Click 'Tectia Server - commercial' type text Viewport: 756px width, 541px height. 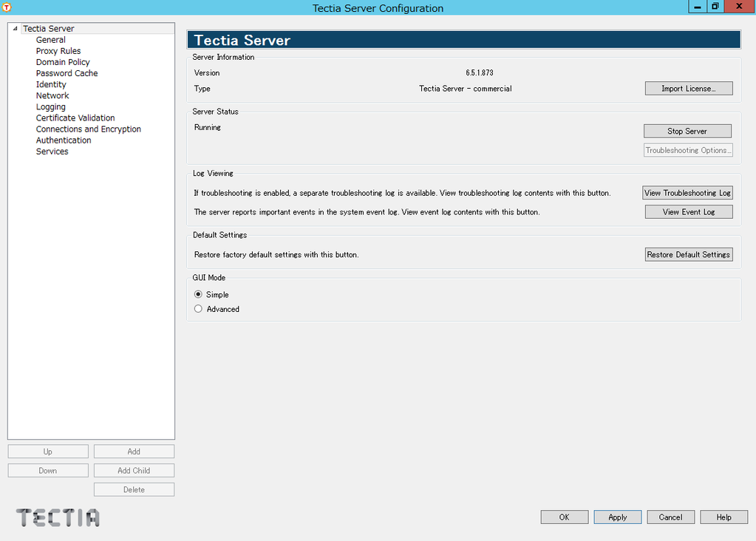point(466,89)
